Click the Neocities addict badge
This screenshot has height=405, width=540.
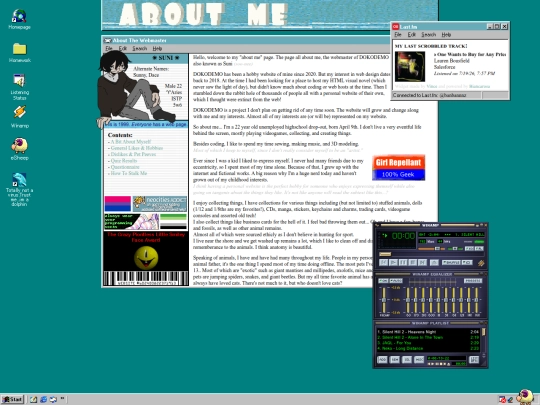[x=160, y=204]
